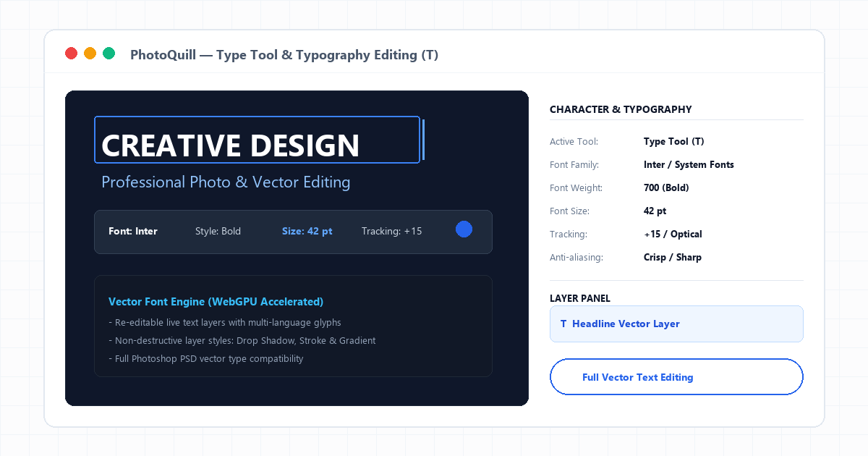The height and width of the screenshot is (456, 868).
Task: Click the CHARACTER & TYPOGRAPHY panel header
Action: coord(621,109)
